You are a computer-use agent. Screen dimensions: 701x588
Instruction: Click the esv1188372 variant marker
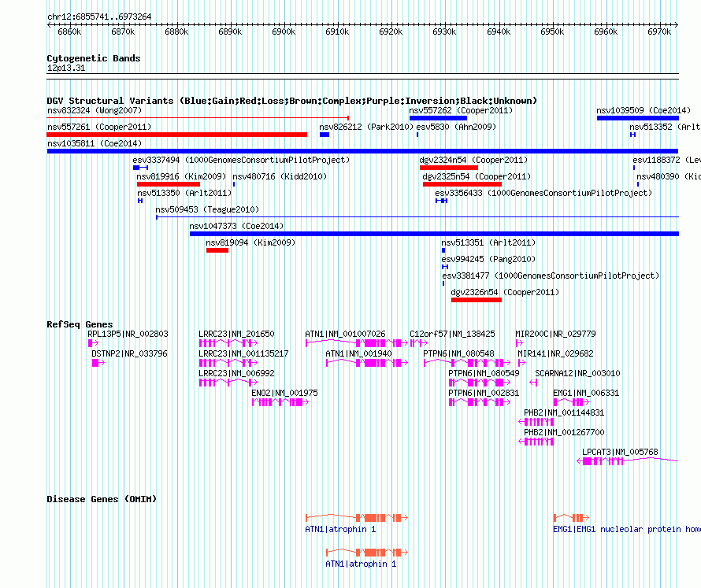(x=634, y=168)
